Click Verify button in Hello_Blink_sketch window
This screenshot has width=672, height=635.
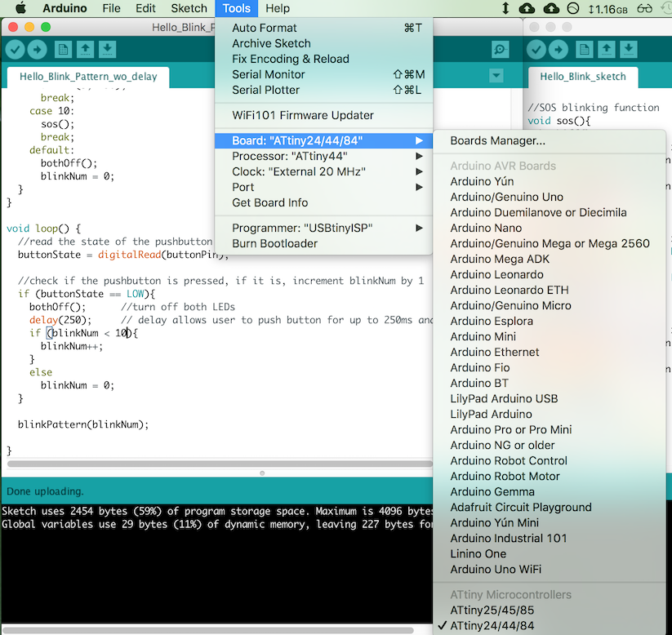[x=536, y=50]
